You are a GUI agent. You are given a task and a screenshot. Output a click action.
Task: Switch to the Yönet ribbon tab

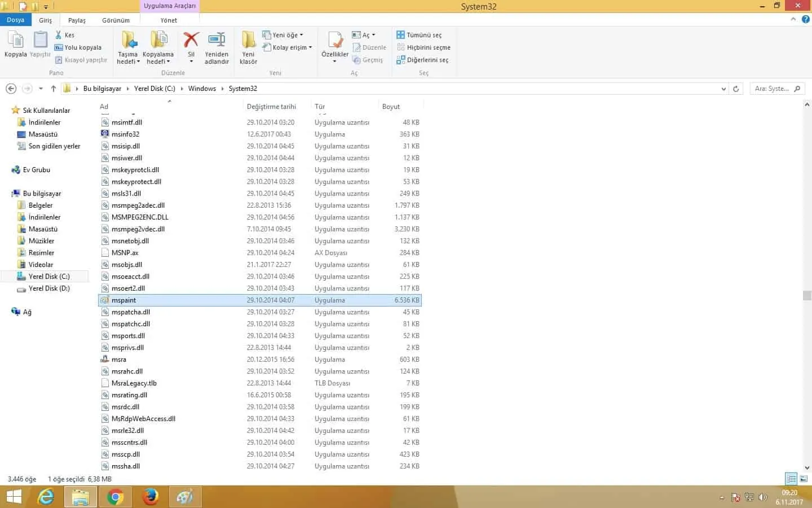coord(169,20)
